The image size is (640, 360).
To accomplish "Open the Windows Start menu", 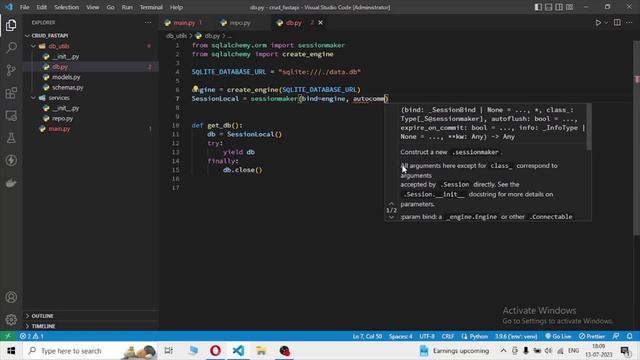I will [11, 351].
